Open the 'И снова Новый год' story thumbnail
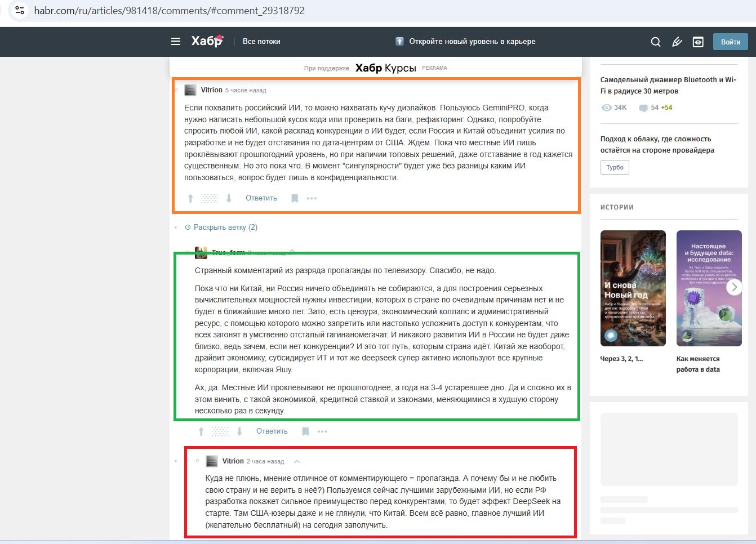The width and height of the screenshot is (756, 544). point(633,288)
